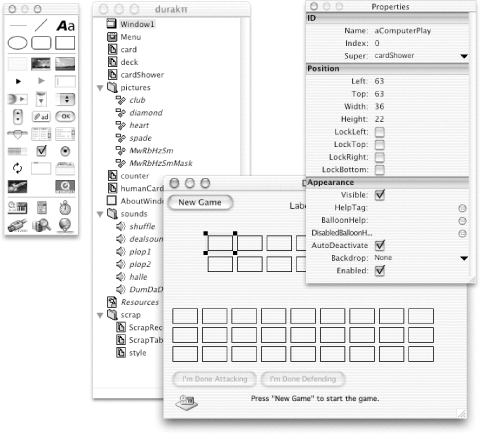The image size is (481, 435).
Task: Select the diagonal line tool in palette
Action: click(x=41, y=25)
